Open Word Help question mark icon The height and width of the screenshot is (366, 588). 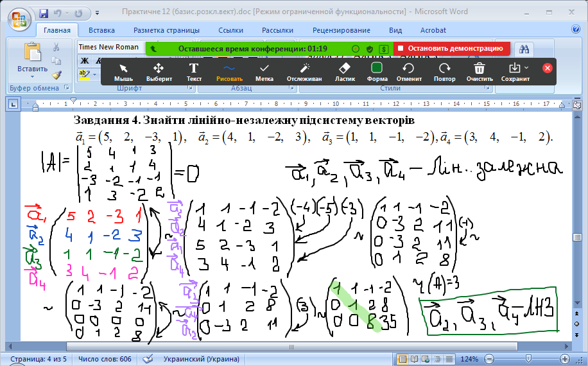(576, 30)
